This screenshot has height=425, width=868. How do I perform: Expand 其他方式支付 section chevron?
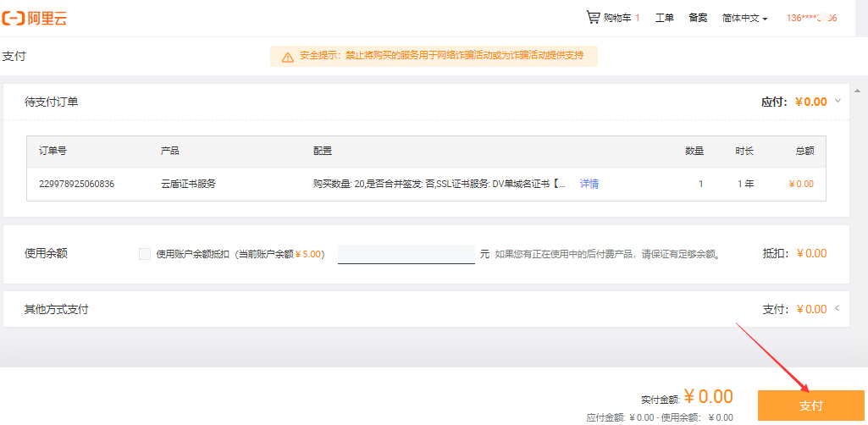(837, 308)
